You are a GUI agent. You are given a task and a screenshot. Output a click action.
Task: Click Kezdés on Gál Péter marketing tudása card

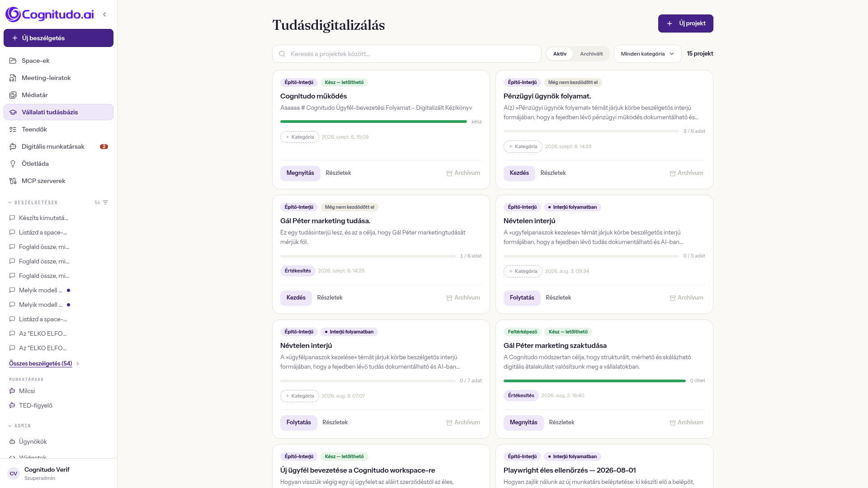pyautogui.click(x=296, y=298)
